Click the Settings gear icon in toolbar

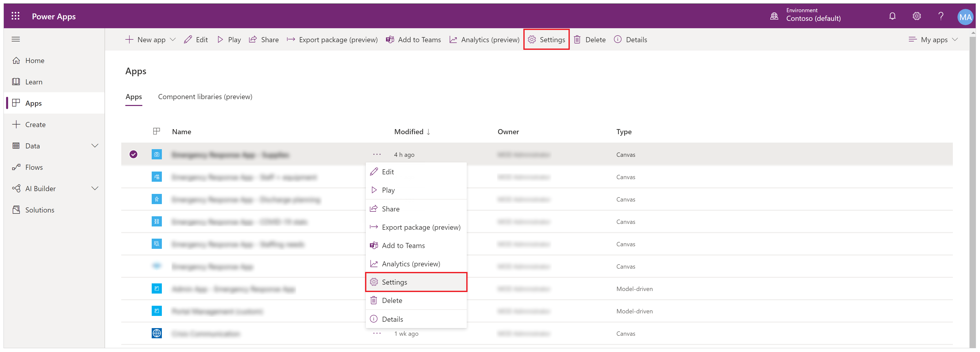coord(532,39)
